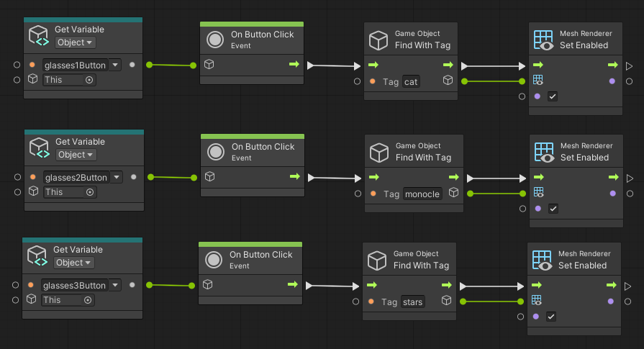Toggle the enabled checkbox after the stars tag node
Viewport: 644px width, 349px height.
tap(551, 317)
